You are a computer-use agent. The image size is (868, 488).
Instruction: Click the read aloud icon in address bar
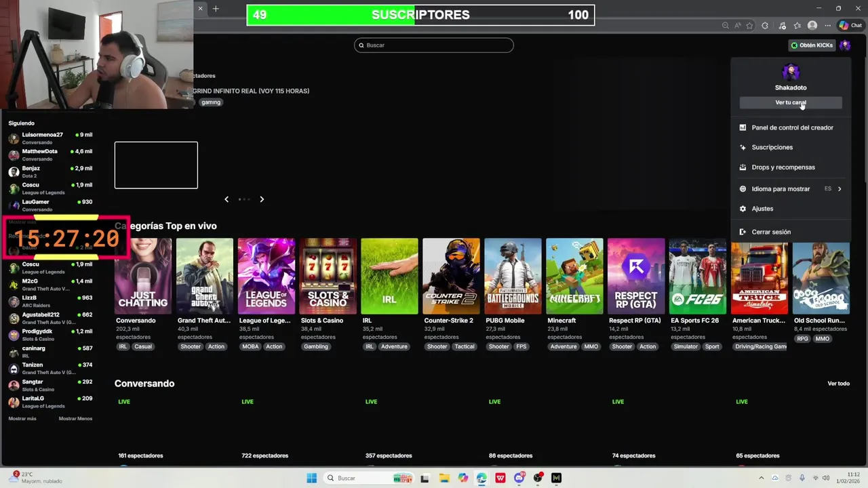point(738,26)
